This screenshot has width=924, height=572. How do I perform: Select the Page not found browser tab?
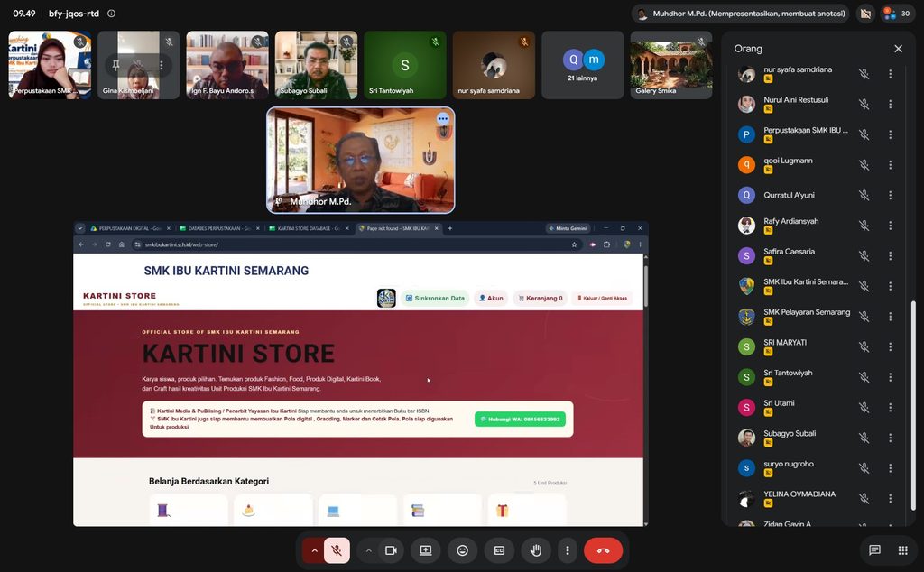click(x=398, y=228)
